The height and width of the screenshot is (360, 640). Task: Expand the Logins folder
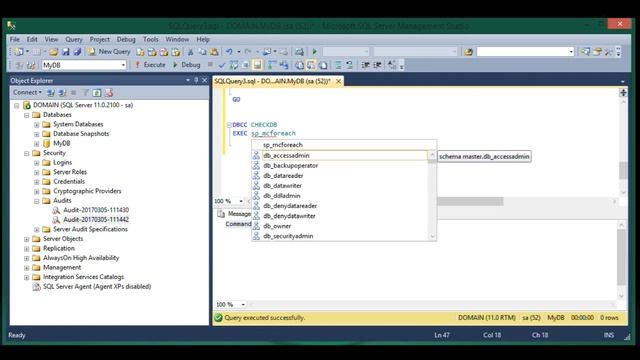pyautogui.click(x=37, y=163)
